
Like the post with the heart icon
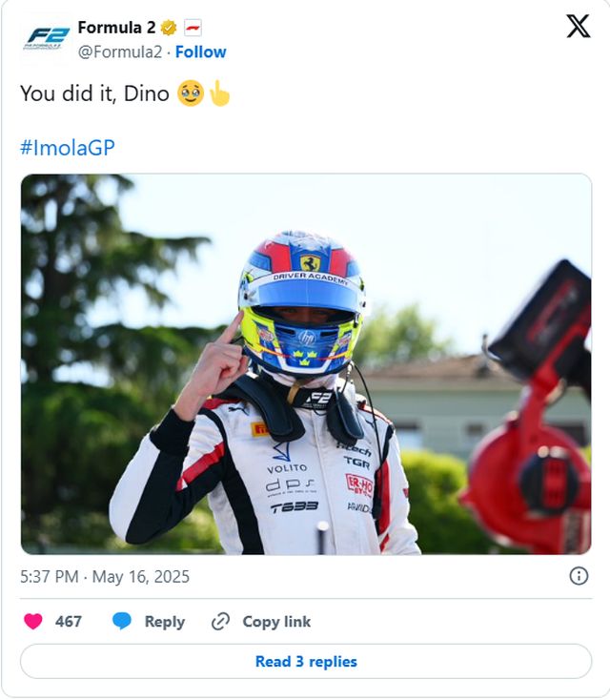click(x=33, y=621)
